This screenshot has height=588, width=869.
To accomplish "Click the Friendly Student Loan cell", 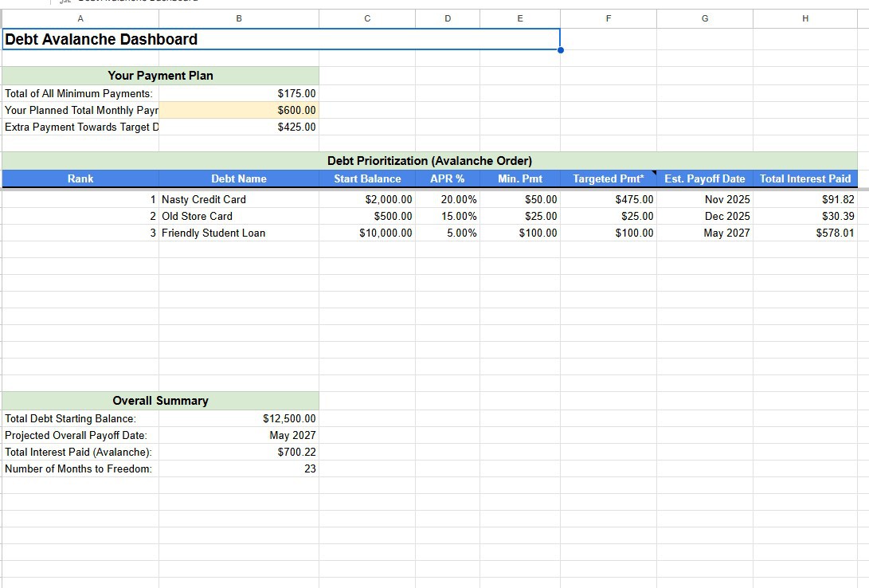I will coord(239,233).
